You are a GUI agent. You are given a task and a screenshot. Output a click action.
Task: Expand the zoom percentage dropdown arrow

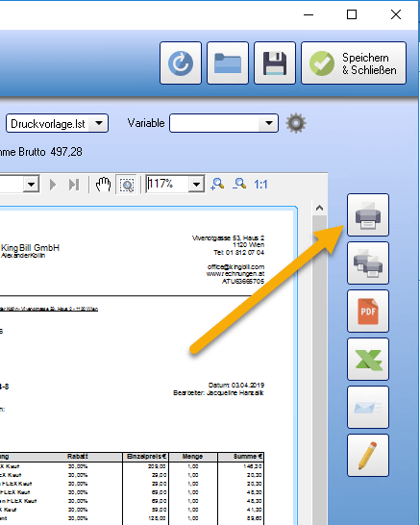point(196,185)
